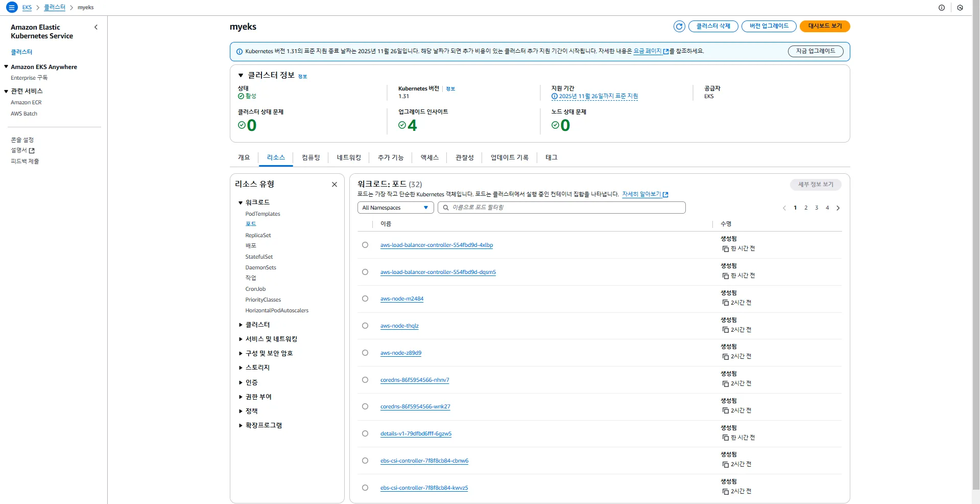
Task: Click copy icon for aws-node-m2484 age
Action: (725, 303)
